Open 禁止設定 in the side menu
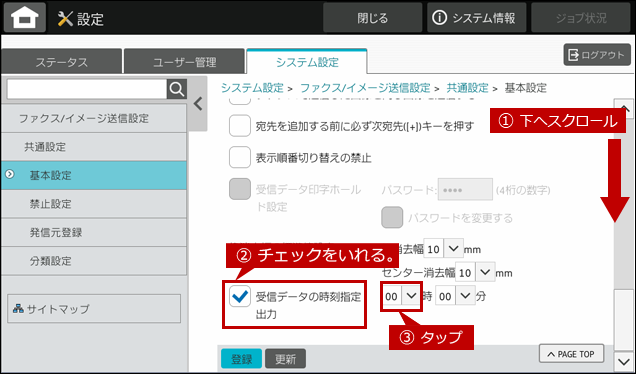The width and height of the screenshot is (636, 374). [x=94, y=204]
